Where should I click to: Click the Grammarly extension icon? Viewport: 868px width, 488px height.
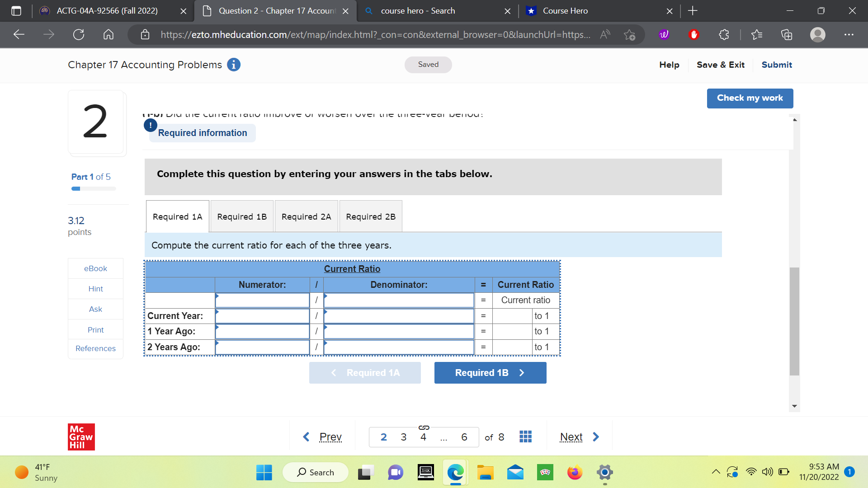click(663, 34)
